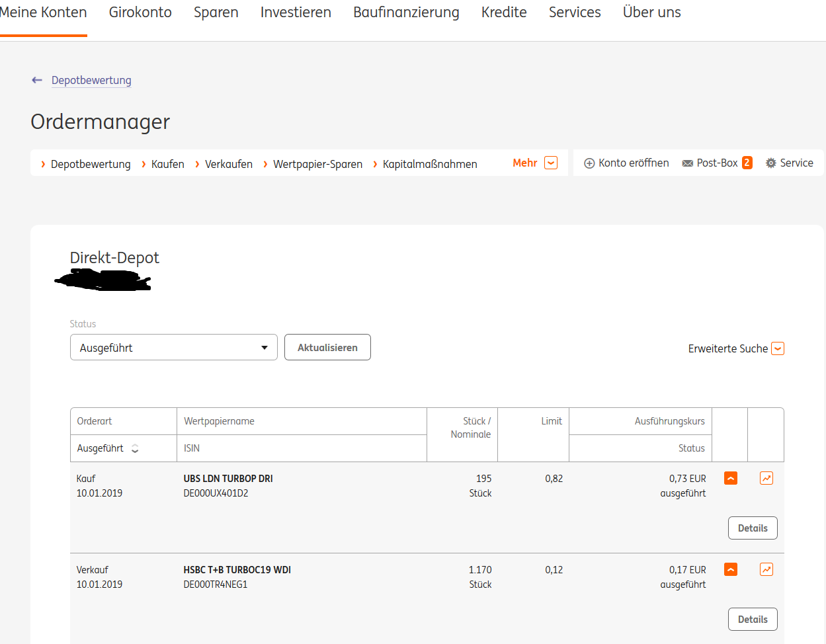Screen dimensions: 826x644
Task: Click the Post-Box envelope icon
Action: (x=688, y=163)
